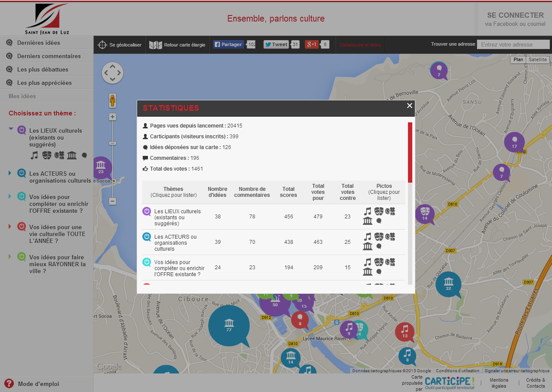The image size is (552, 392).
Task: Open the Statistiques et listes link
Action: [360, 45]
